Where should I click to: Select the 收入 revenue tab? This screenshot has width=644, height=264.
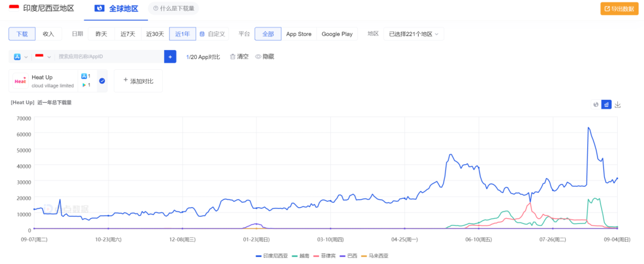[x=48, y=34]
